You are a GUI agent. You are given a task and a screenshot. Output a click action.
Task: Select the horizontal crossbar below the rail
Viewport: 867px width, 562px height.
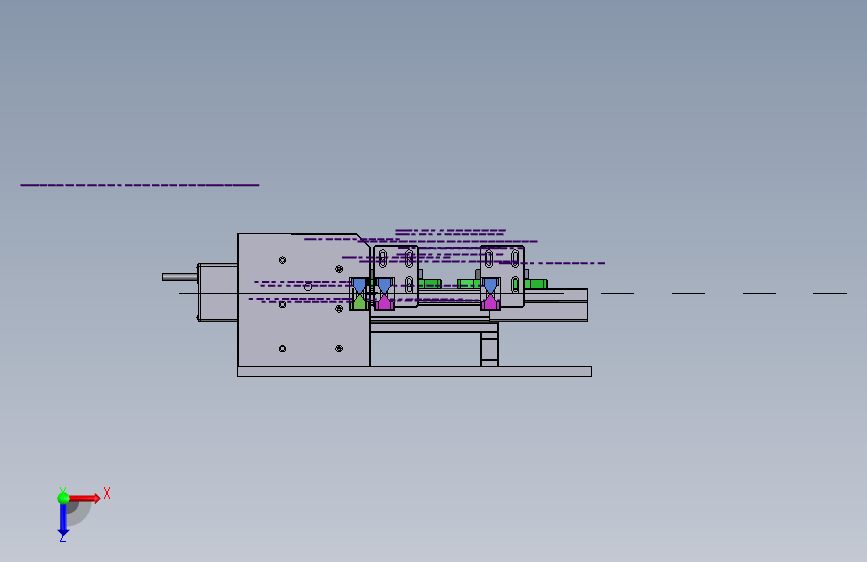pos(434,327)
